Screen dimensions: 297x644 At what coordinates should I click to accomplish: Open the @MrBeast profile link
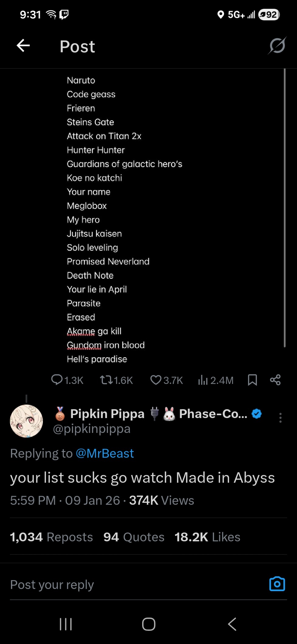click(105, 453)
